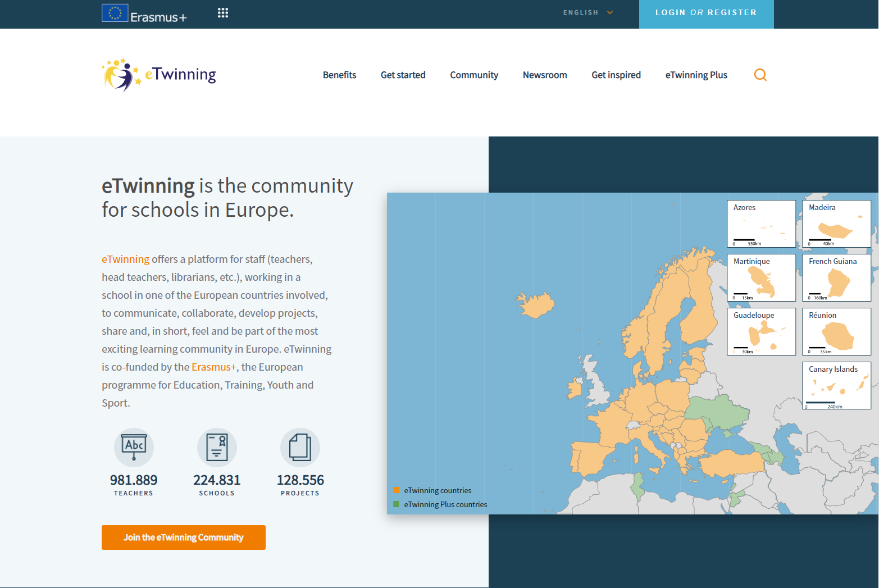879x588 pixels.
Task: Open the Newsroom menu item
Action: [545, 75]
